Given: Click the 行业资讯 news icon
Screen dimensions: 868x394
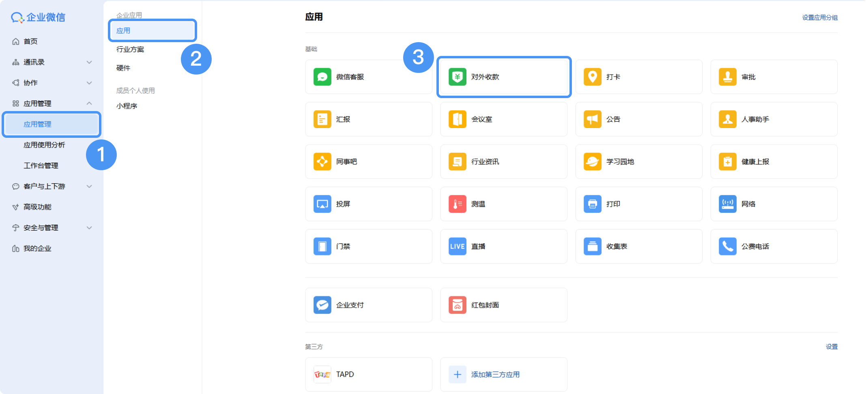Looking at the screenshot, I should pos(457,162).
